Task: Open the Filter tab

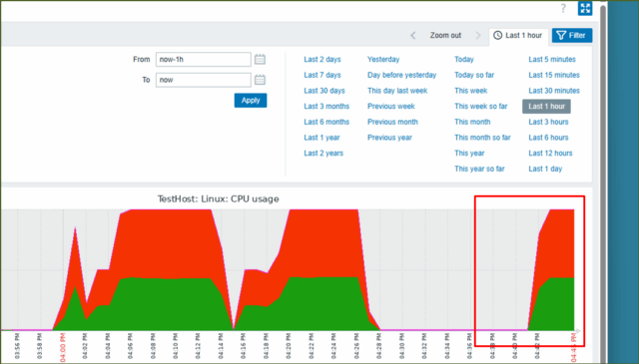Action: pos(572,36)
